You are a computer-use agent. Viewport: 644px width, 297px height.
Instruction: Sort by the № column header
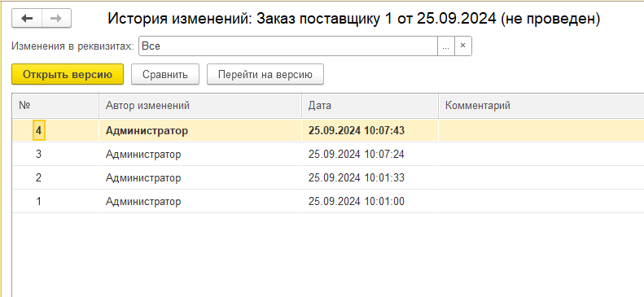tap(55, 106)
